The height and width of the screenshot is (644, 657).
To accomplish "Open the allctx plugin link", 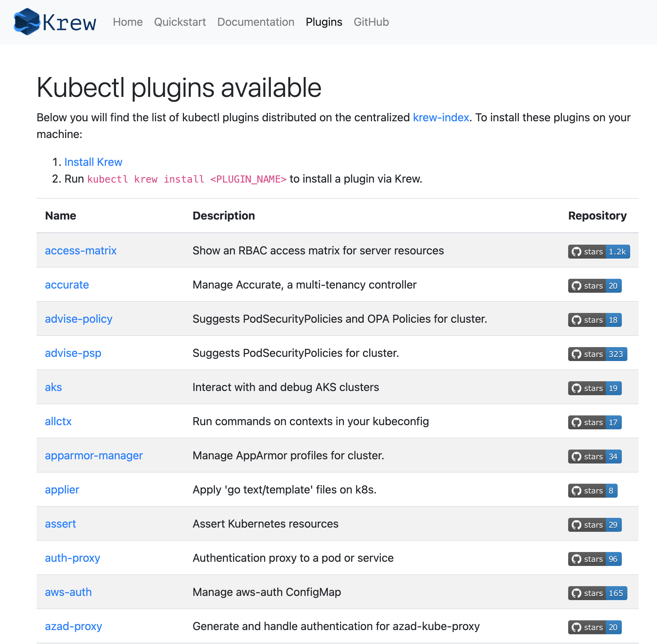I will point(58,421).
